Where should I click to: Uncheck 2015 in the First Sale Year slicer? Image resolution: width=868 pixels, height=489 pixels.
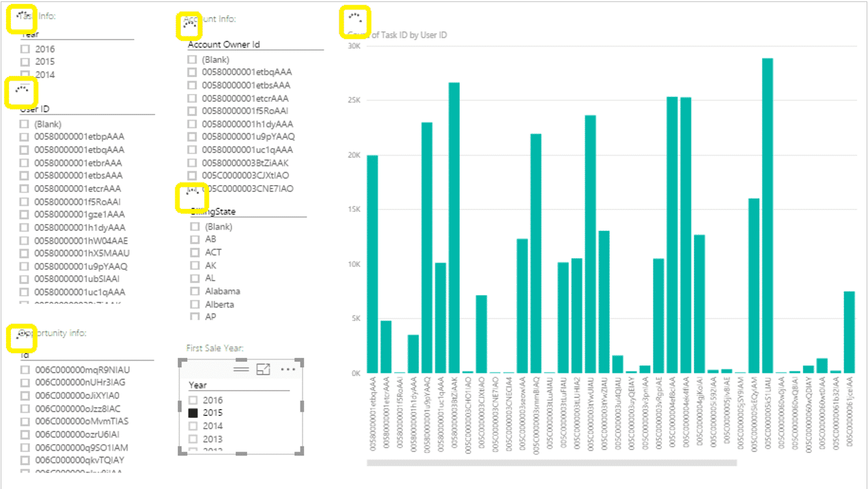194,413
